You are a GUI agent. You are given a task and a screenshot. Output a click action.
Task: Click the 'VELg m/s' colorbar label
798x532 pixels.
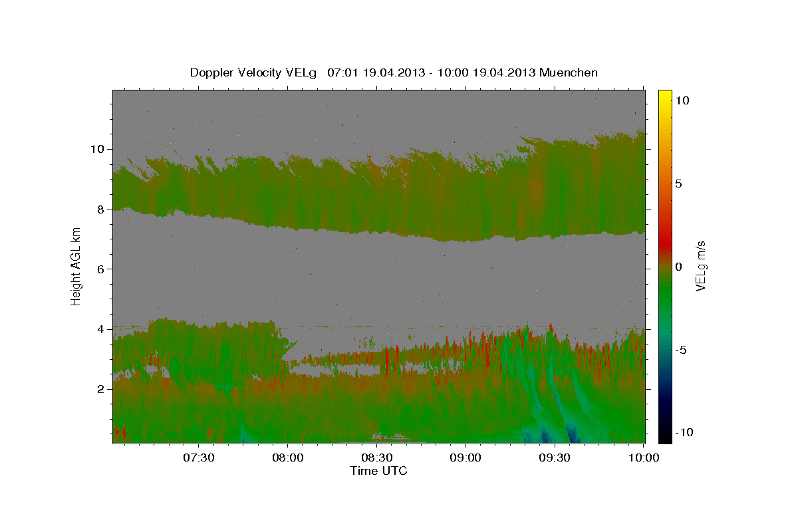click(700, 265)
